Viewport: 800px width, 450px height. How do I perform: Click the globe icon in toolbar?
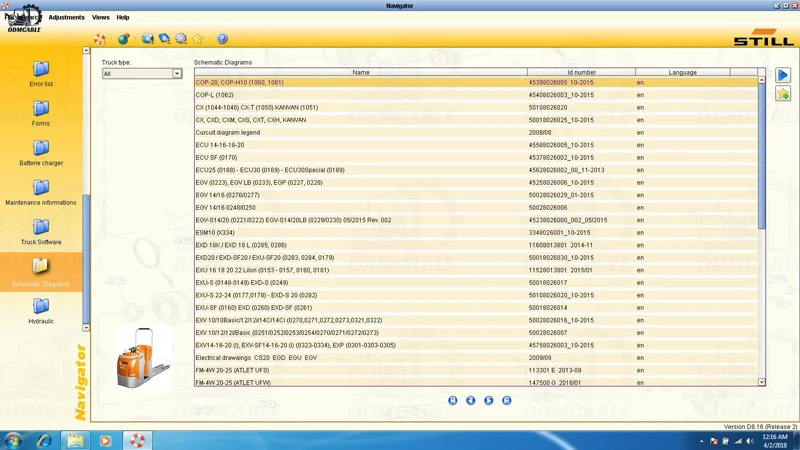[x=124, y=39]
